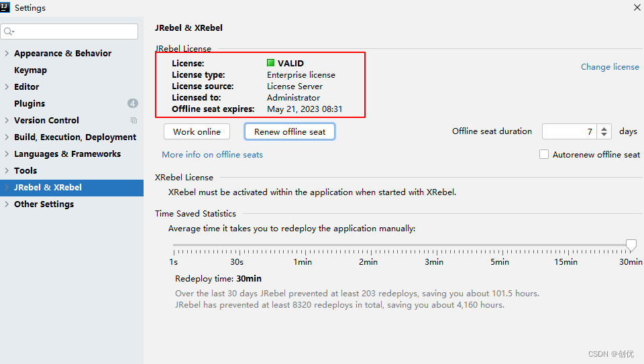644x364 pixels.
Task: Click the 'May 21, 2023 08:31' expiry date
Action: (305, 109)
